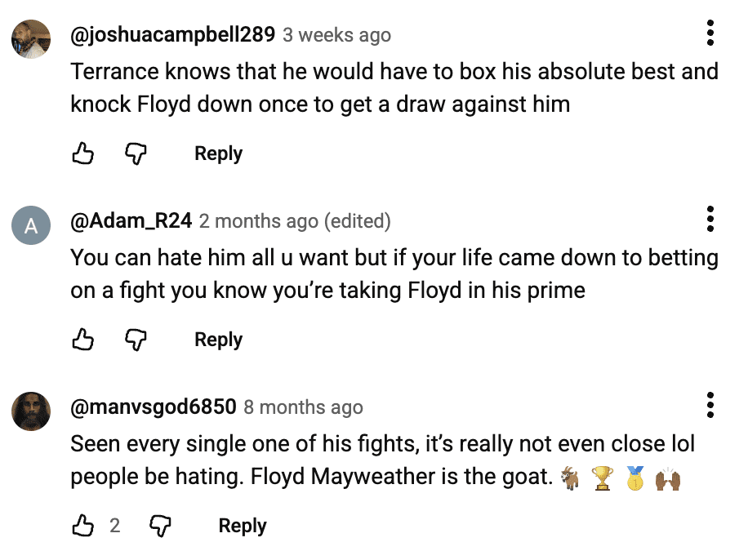The image size is (748, 560).
Task: Open the '3 weeks ago' timestamp link
Action: coord(336,35)
